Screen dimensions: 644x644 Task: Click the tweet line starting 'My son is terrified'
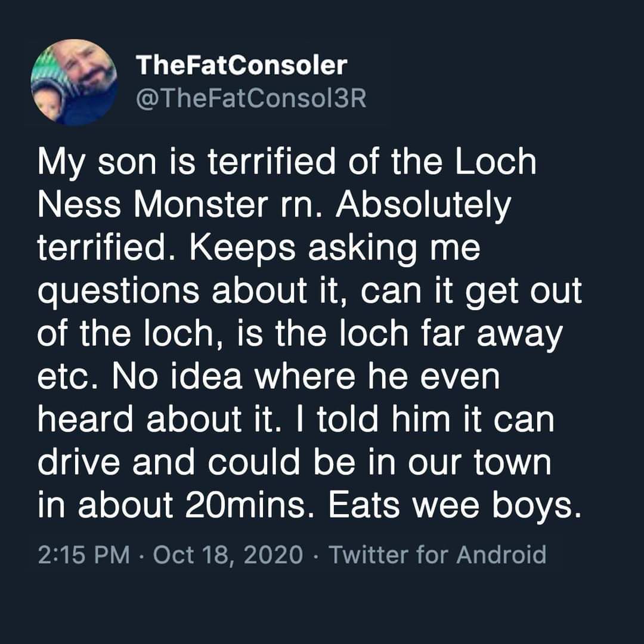pyautogui.click(x=287, y=162)
